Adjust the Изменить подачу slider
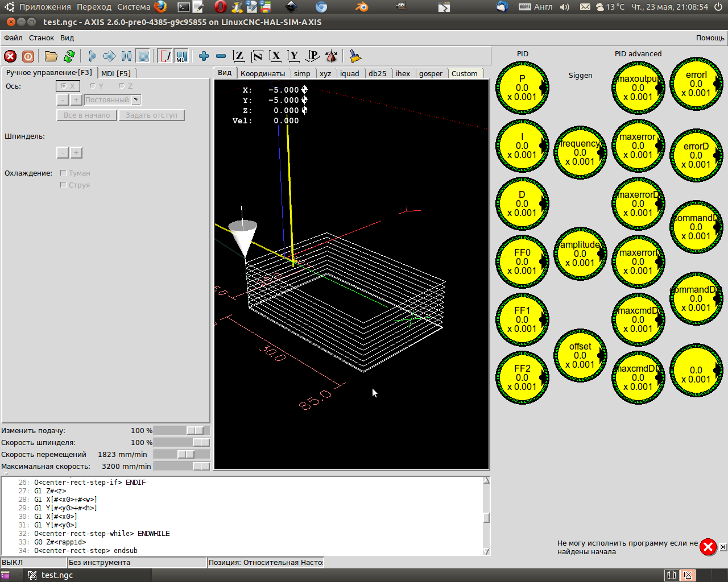This screenshot has width=728, height=582. [x=195, y=431]
